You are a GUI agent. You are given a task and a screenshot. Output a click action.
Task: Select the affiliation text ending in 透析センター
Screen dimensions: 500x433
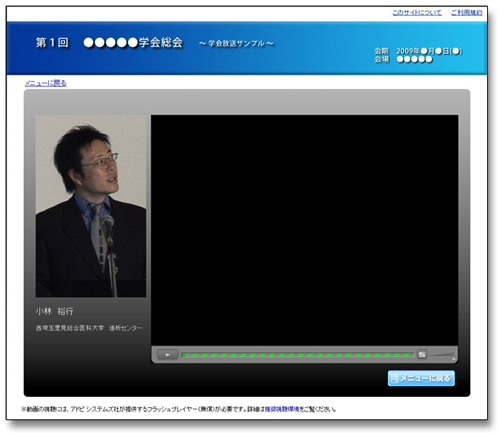click(x=89, y=328)
